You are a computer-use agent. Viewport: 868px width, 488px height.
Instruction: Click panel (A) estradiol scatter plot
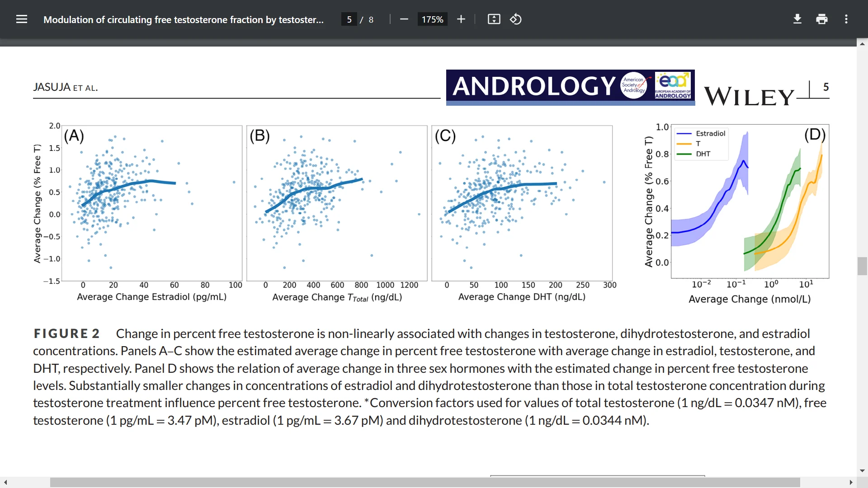pyautogui.click(x=152, y=203)
